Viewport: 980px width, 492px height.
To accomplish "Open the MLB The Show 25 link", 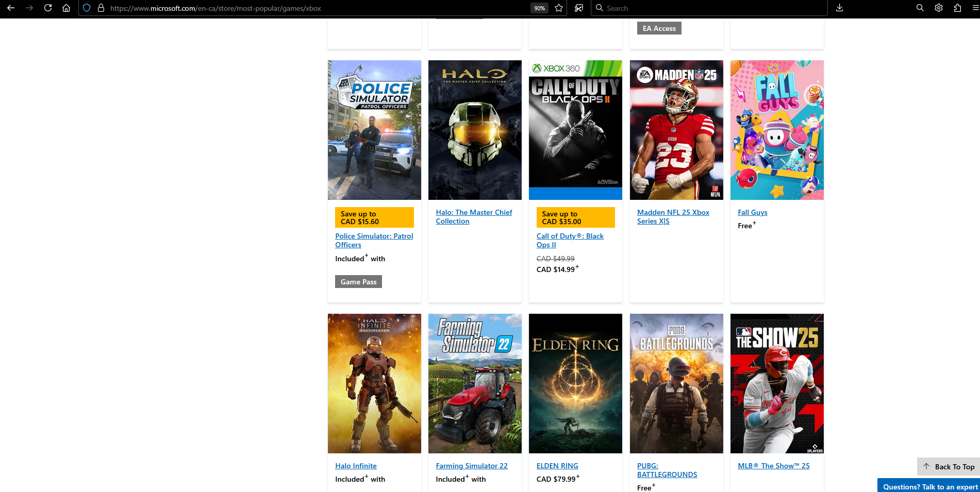I will click(x=774, y=466).
